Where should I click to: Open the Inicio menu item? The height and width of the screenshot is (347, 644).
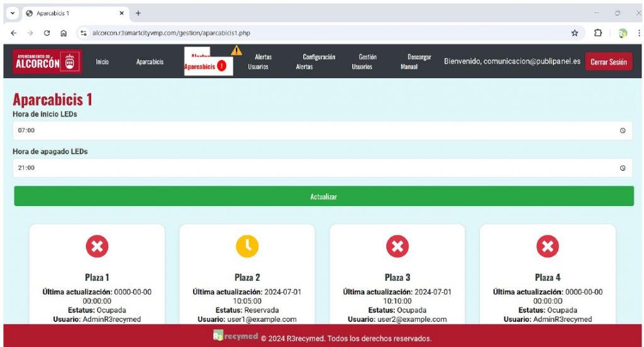click(102, 62)
